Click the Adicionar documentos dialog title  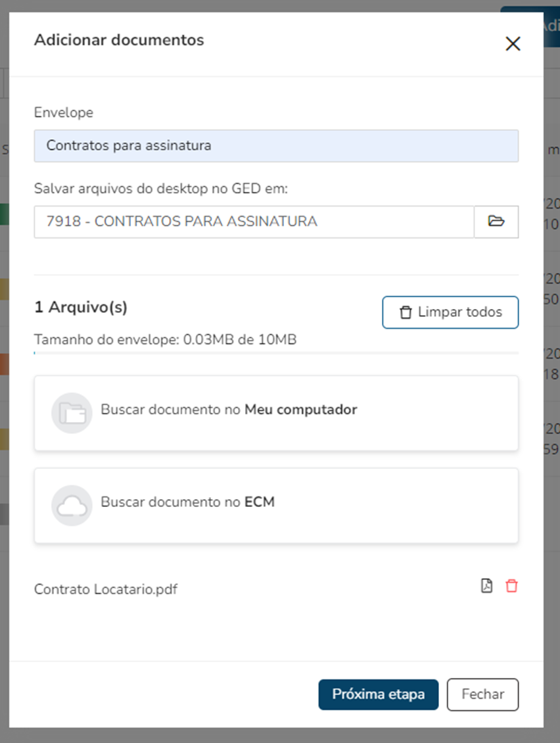(x=119, y=40)
